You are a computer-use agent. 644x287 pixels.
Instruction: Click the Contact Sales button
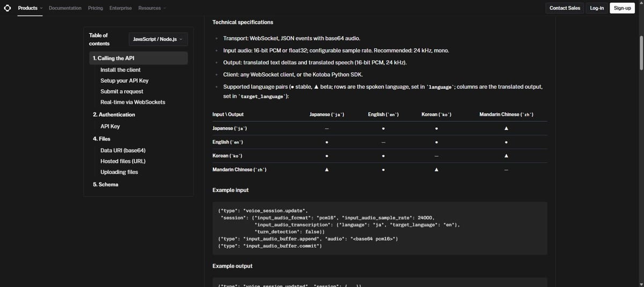pyautogui.click(x=565, y=8)
